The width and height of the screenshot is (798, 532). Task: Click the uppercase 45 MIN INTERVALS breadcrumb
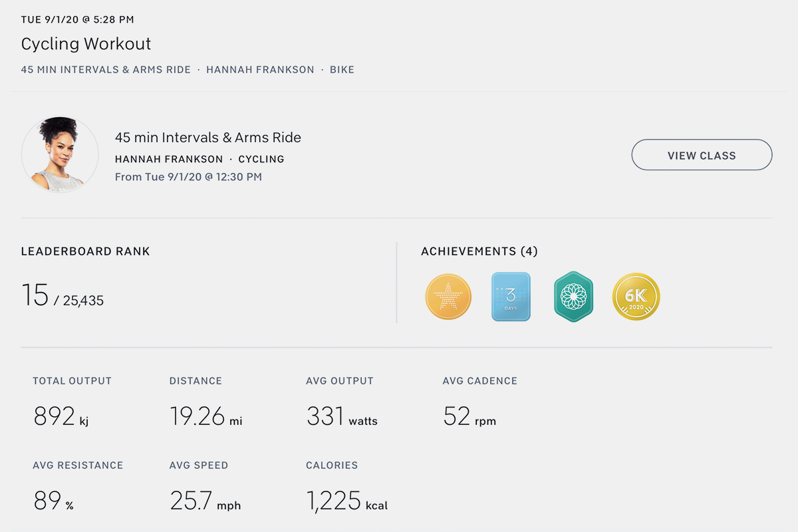tap(106, 69)
